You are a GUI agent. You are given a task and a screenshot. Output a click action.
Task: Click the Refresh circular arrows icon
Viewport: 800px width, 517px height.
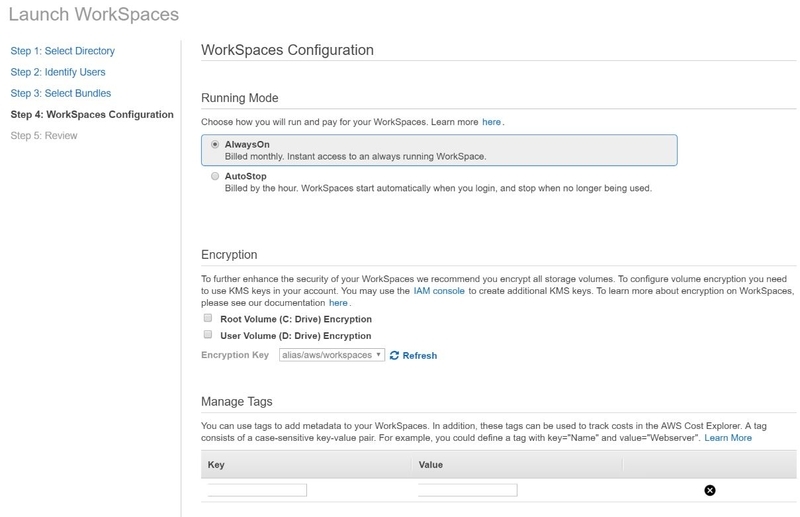pos(394,355)
